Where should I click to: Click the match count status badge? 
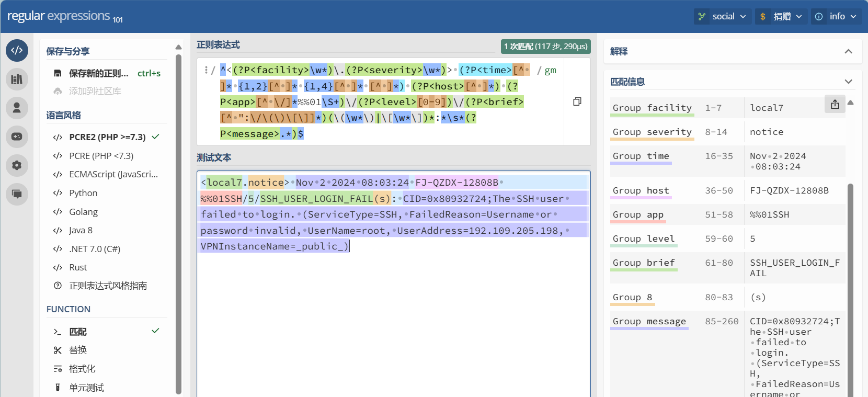pos(545,47)
